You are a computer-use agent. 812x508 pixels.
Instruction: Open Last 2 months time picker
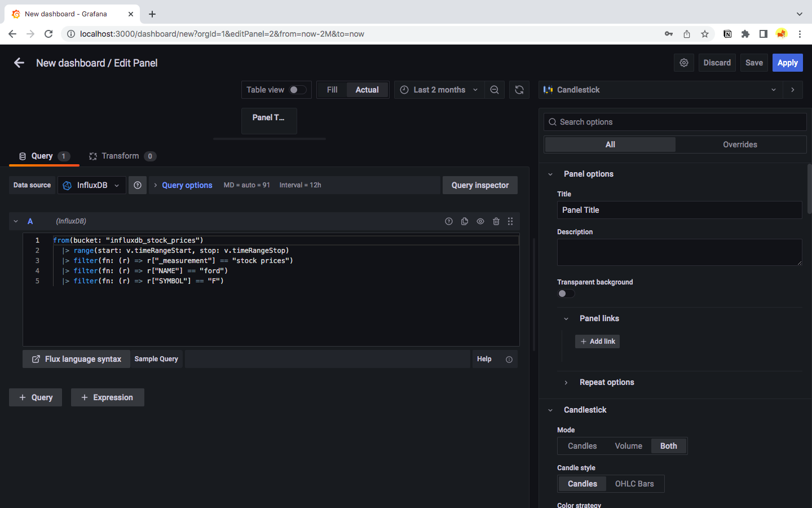(439, 90)
